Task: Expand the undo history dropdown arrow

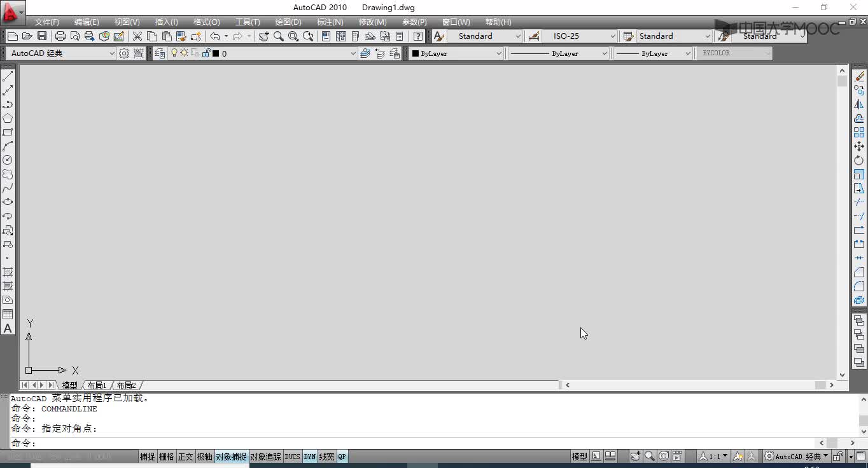Action: pos(226,36)
